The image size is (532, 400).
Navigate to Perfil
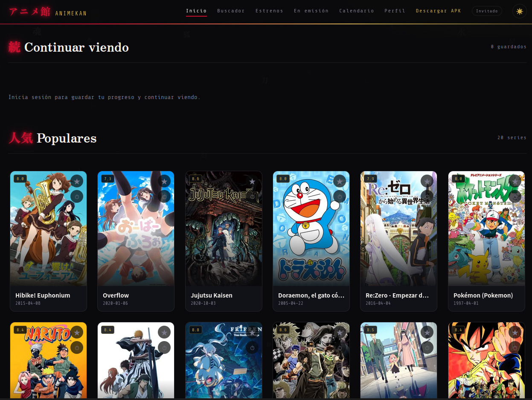(395, 11)
